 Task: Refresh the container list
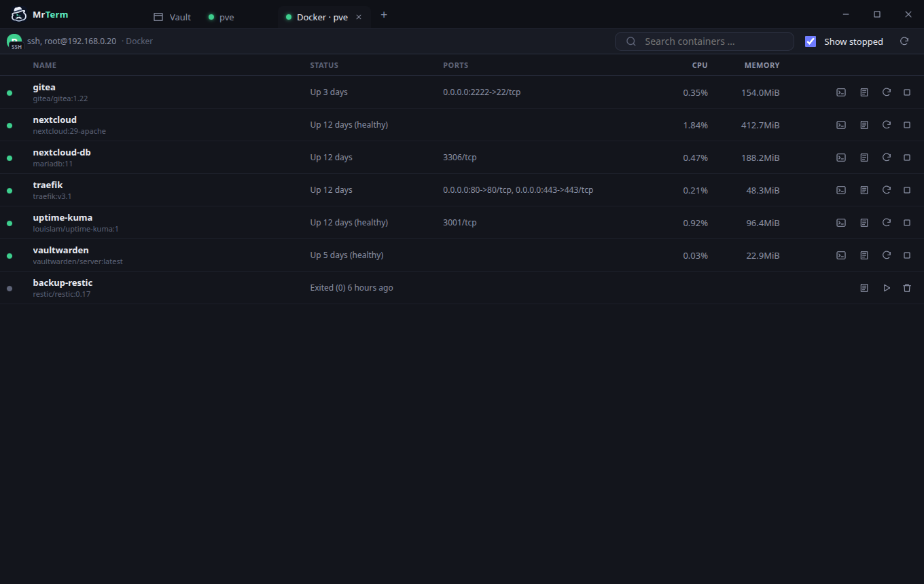tap(904, 41)
